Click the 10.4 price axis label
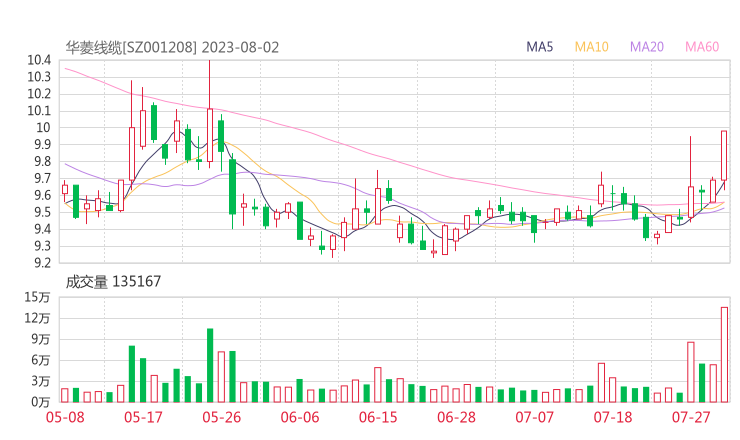The height and width of the screenshot is (440, 740). [x=39, y=60]
